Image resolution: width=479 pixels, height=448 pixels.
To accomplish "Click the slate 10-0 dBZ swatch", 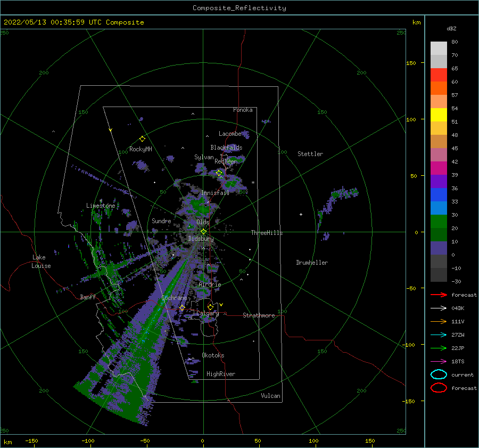I will [x=439, y=248].
